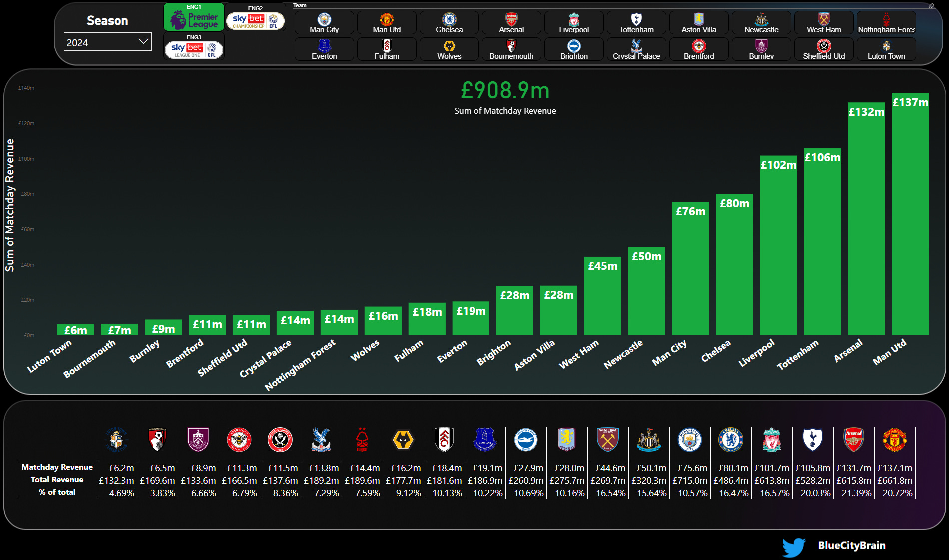Select Crystal Palace in team slicer

[x=636, y=49]
